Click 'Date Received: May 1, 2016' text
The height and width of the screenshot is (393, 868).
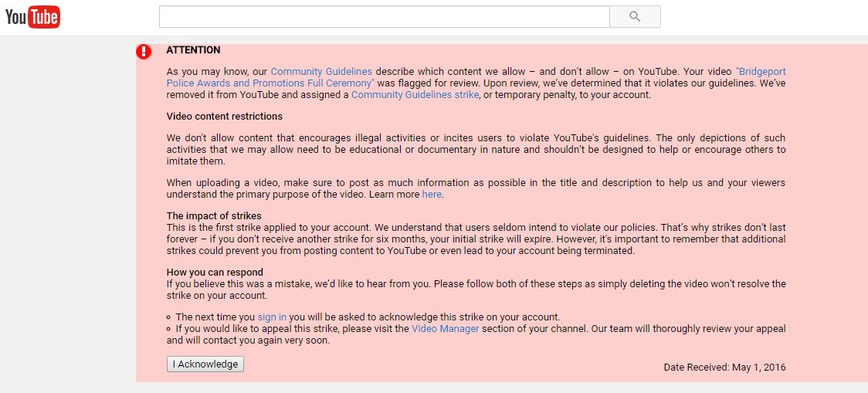pyautogui.click(x=724, y=368)
